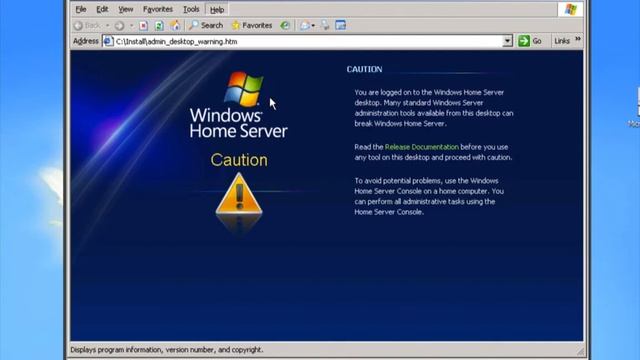Expand the Back history dropdown arrow
Image resolution: width=640 pixels, height=360 pixels.
(x=108, y=25)
